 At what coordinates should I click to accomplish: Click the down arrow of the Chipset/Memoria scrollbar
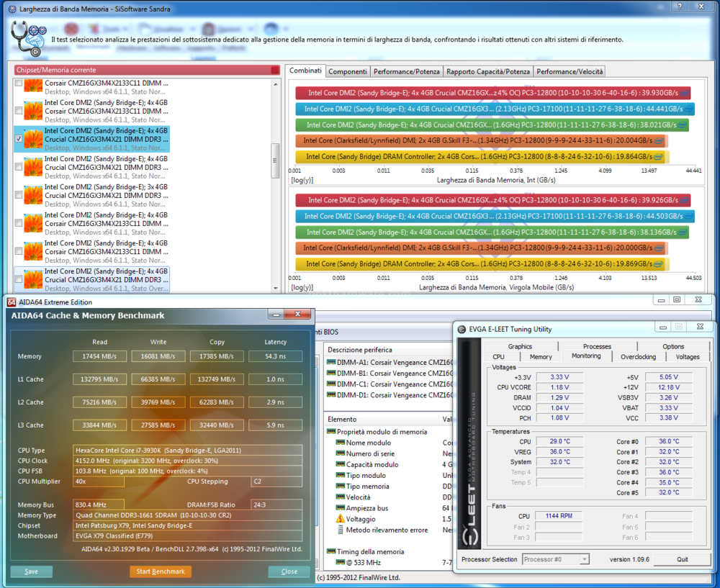tap(275, 289)
